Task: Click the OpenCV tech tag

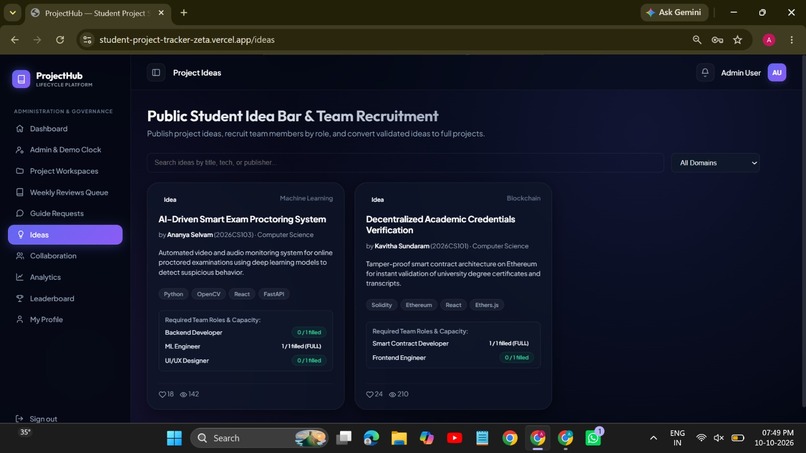Action: click(208, 294)
